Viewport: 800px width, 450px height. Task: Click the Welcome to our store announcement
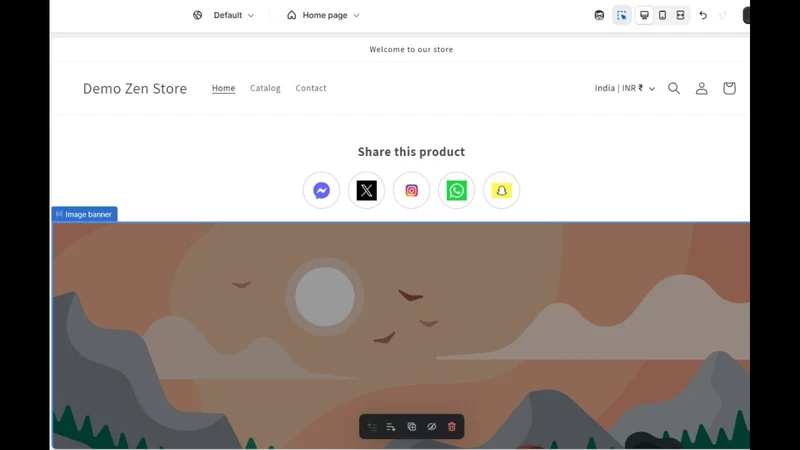[x=411, y=49]
